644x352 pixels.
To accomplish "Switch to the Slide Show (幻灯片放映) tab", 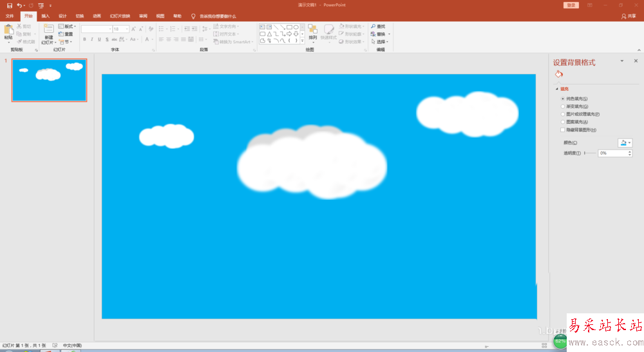I will pos(120,17).
